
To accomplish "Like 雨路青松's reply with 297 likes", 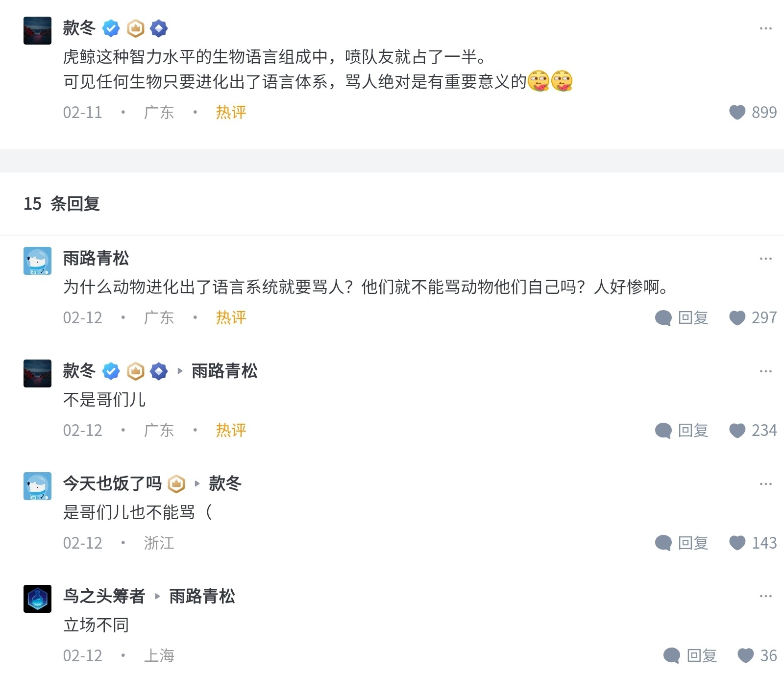I will (x=737, y=318).
